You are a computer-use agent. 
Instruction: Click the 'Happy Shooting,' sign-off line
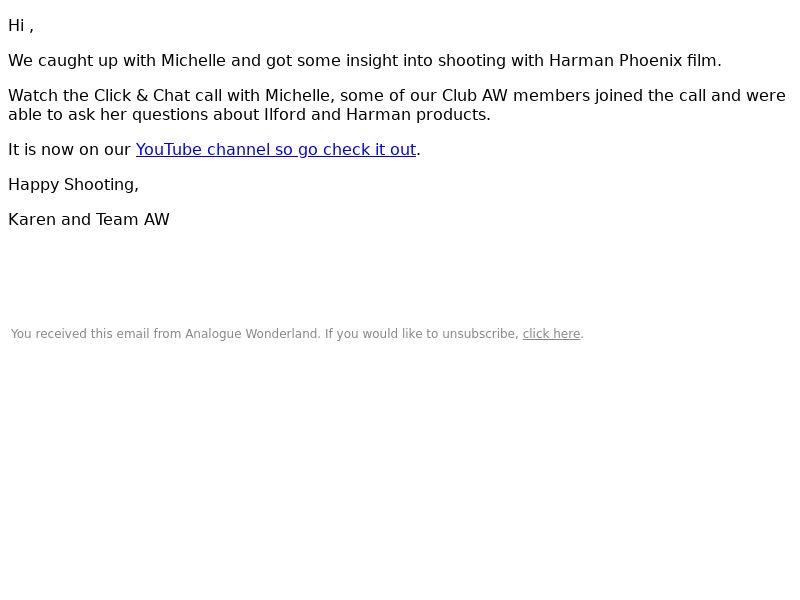[73, 185]
